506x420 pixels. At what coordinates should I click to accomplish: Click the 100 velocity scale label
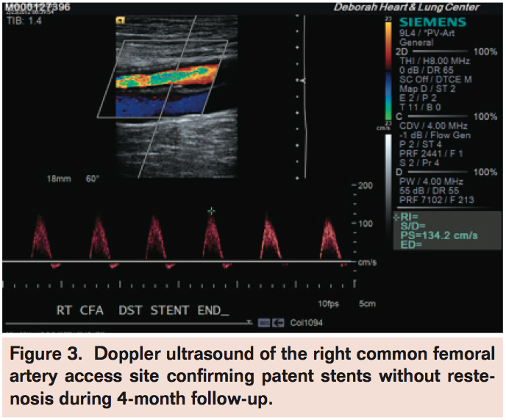pos(366,224)
